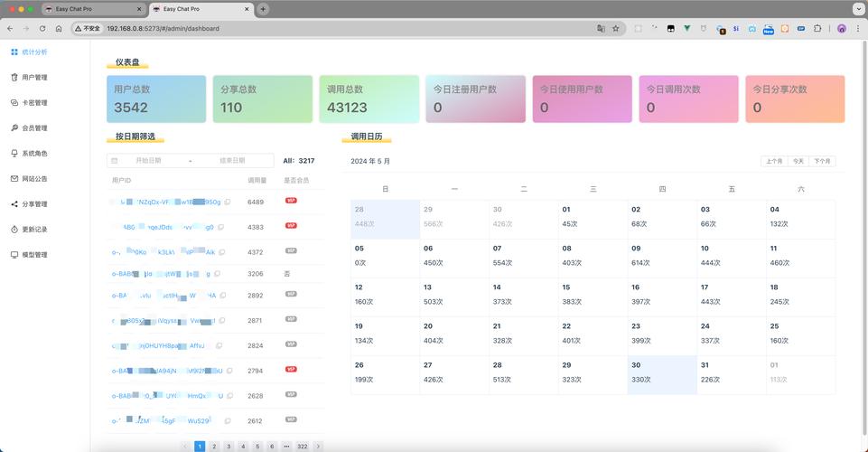Click the orange square extension icon
This screenshot has height=452, width=868.
click(785, 28)
